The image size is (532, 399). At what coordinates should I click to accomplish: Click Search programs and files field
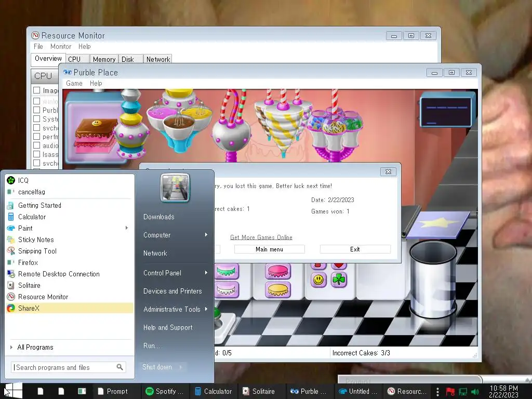pos(69,367)
